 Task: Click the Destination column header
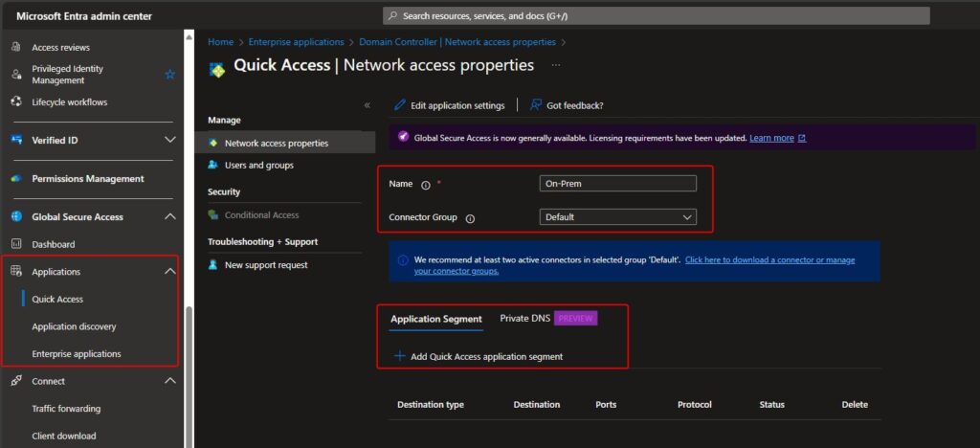click(x=537, y=405)
